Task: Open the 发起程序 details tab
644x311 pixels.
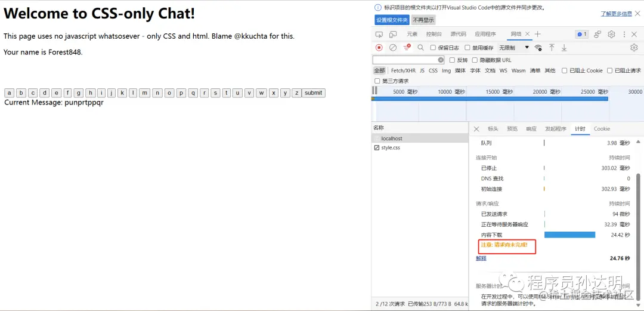Action: [555, 129]
